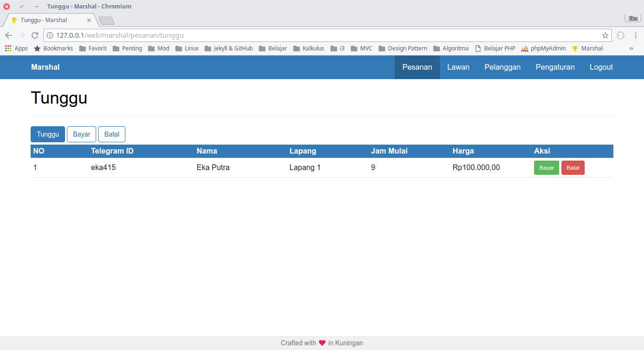Image resolution: width=644 pixels, height=350 pixels.
Task: Click the Marshal brand link
Action: [45, 67]
